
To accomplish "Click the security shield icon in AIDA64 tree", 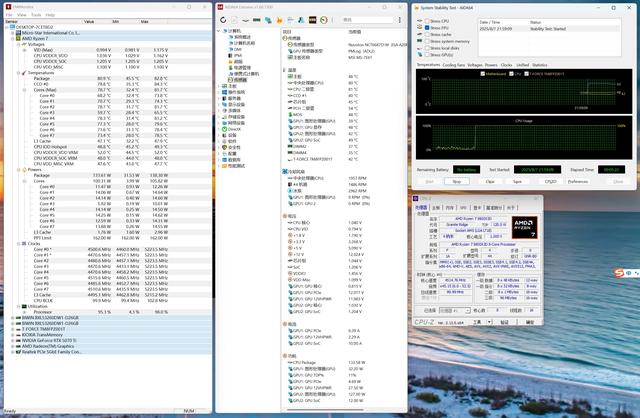I will coord(224,147).
